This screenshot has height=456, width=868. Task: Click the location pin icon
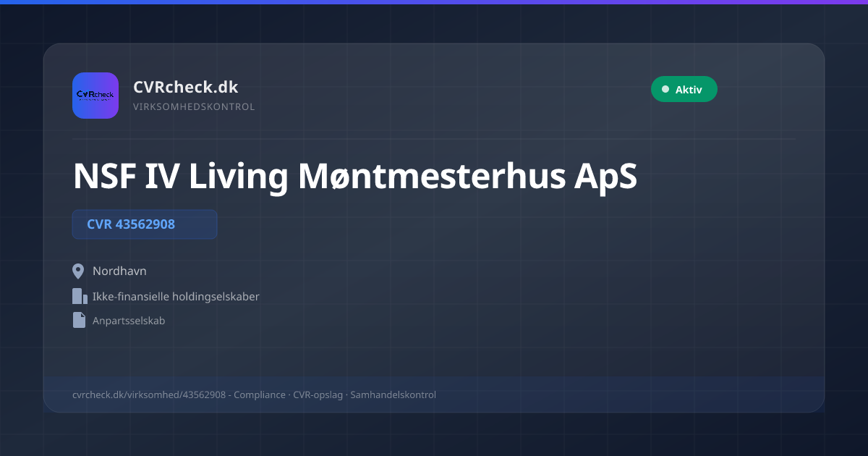point(79,271)
